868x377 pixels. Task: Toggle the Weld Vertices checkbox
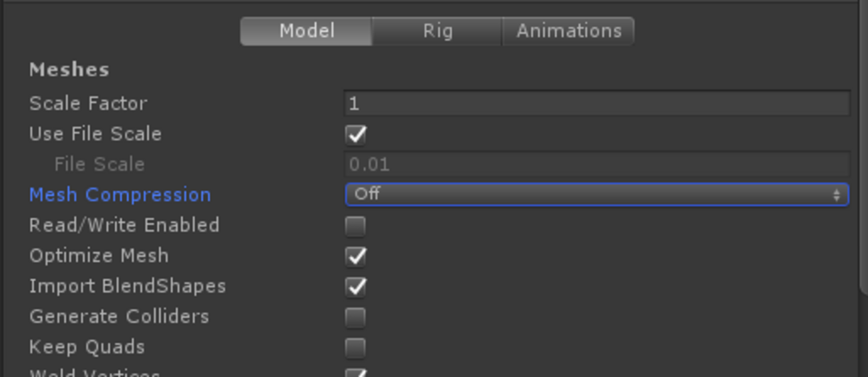coord(355,372)
